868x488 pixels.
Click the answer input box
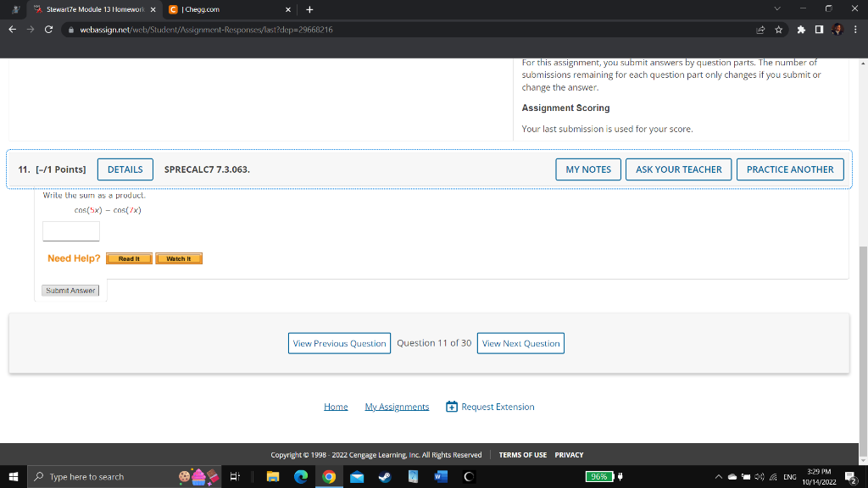tap(71, 231)
